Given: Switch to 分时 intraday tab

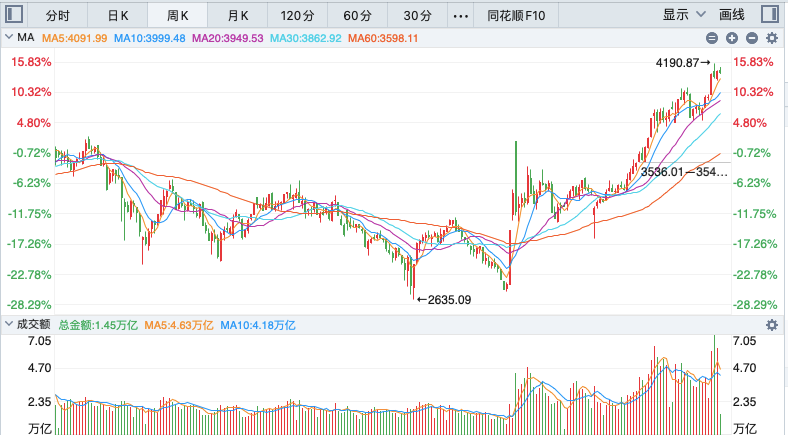Looking at the screenshot, I should (x=58, y=16).
